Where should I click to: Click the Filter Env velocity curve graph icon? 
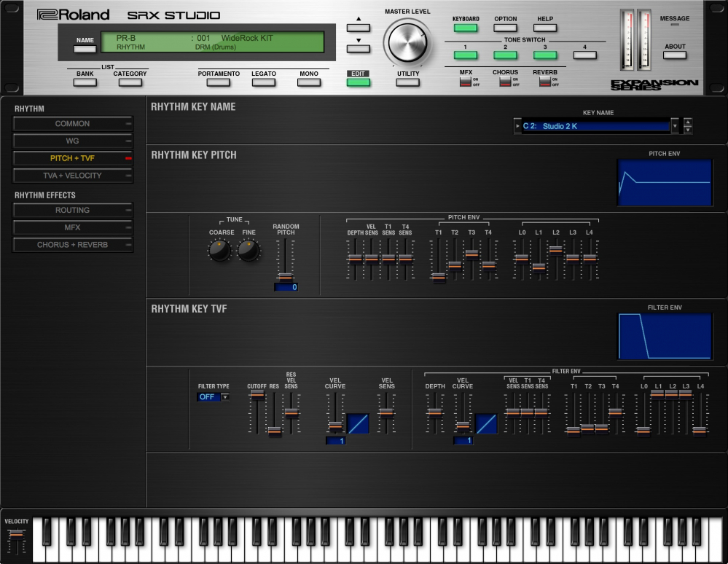click(x=486, y=424)
